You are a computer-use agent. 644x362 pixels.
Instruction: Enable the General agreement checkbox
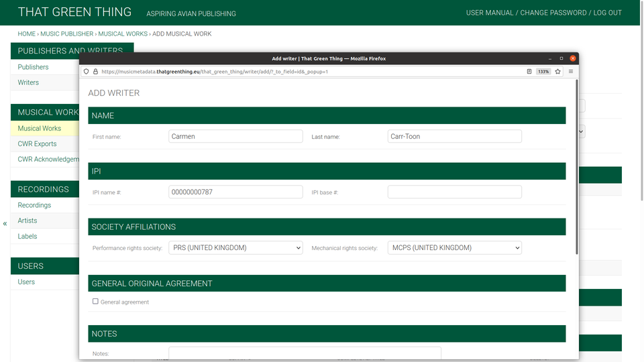95,302
